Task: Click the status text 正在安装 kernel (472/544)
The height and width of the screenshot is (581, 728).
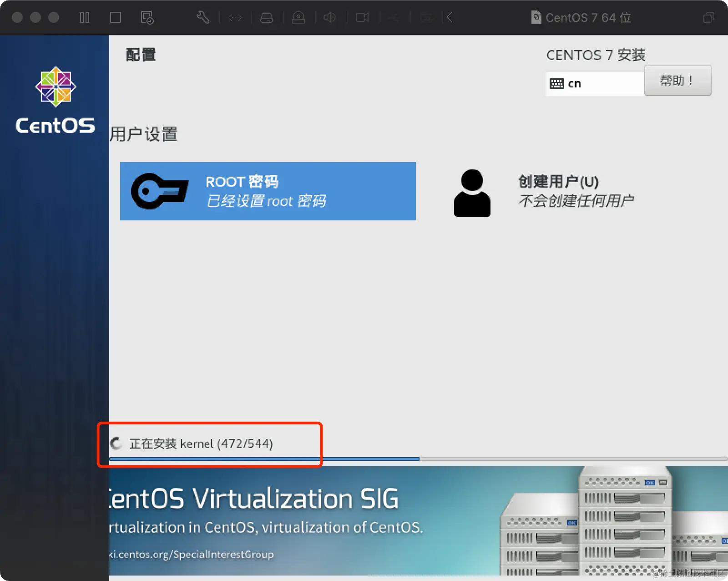Action: (201, 443)
